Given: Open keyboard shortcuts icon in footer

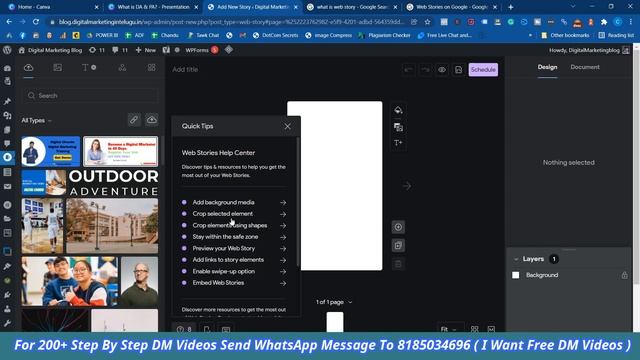Looking at the screenshot, I should (226, 329).
